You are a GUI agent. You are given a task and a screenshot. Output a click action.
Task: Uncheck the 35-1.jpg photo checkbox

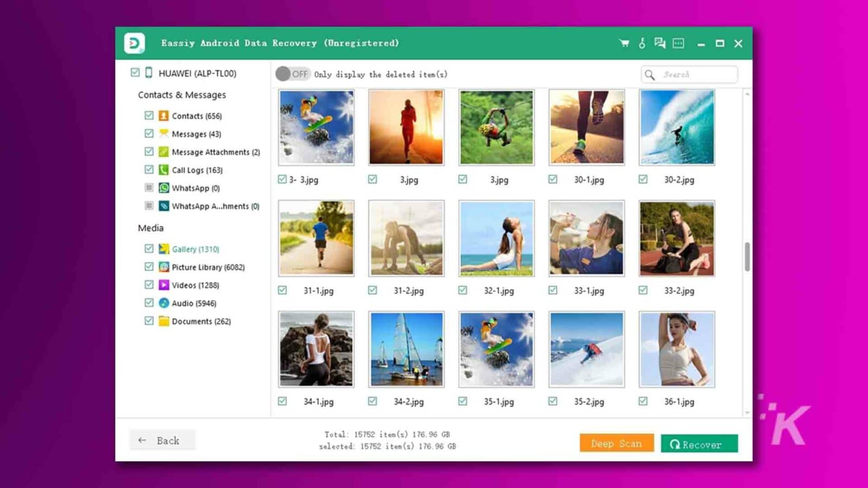(463, 401)
